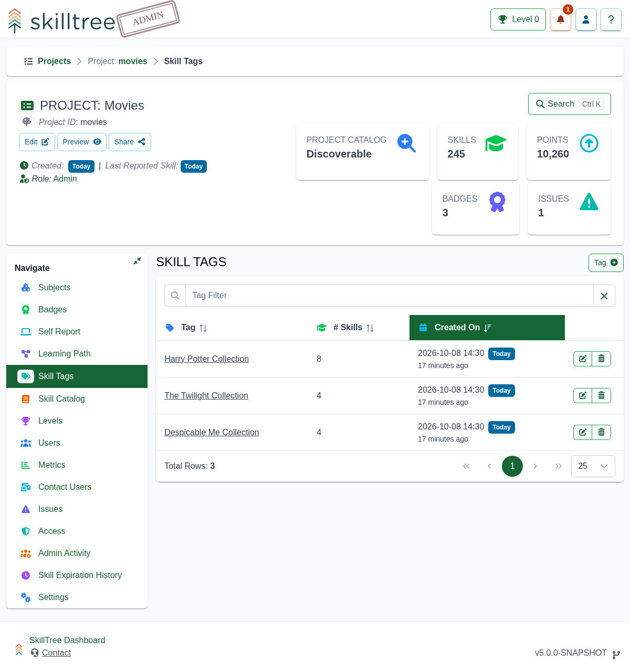Click the Total Rows: 3 text

(x=190, y=466)
